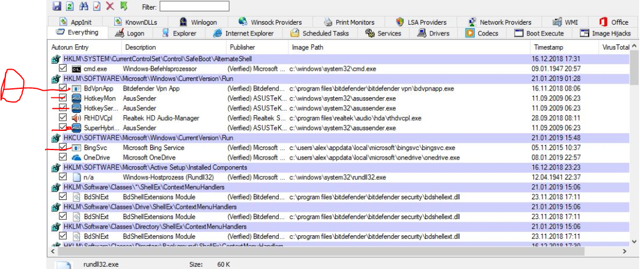Viewport: 644px width, 269px height.
Task: Switch to the Logon tab
Action: (130, 33)
